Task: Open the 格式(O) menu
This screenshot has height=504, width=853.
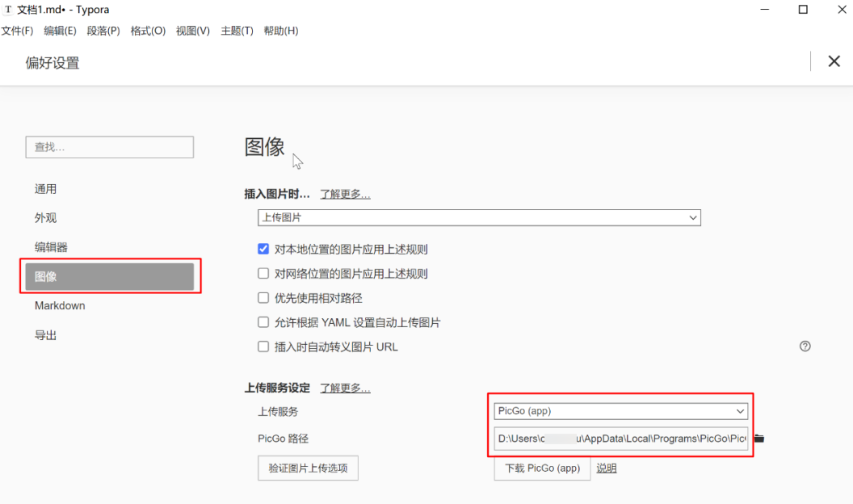Action: pyautogui.click(x=148, y=31)
